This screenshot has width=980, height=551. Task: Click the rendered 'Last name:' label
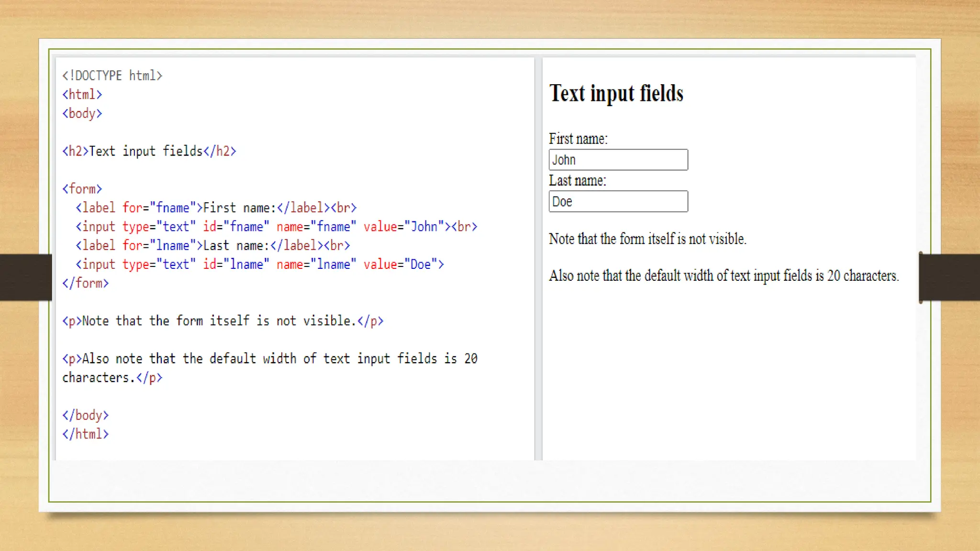tap(577, 180)
